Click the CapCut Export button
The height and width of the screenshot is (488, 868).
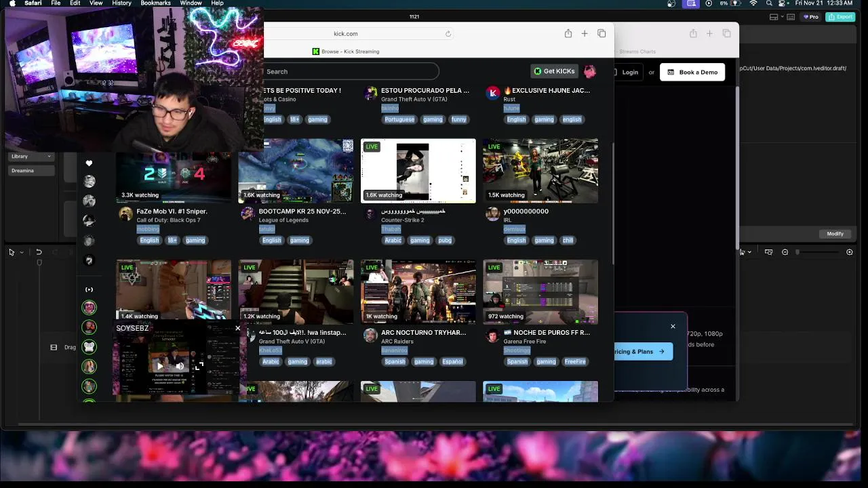[x=840, y=17]
